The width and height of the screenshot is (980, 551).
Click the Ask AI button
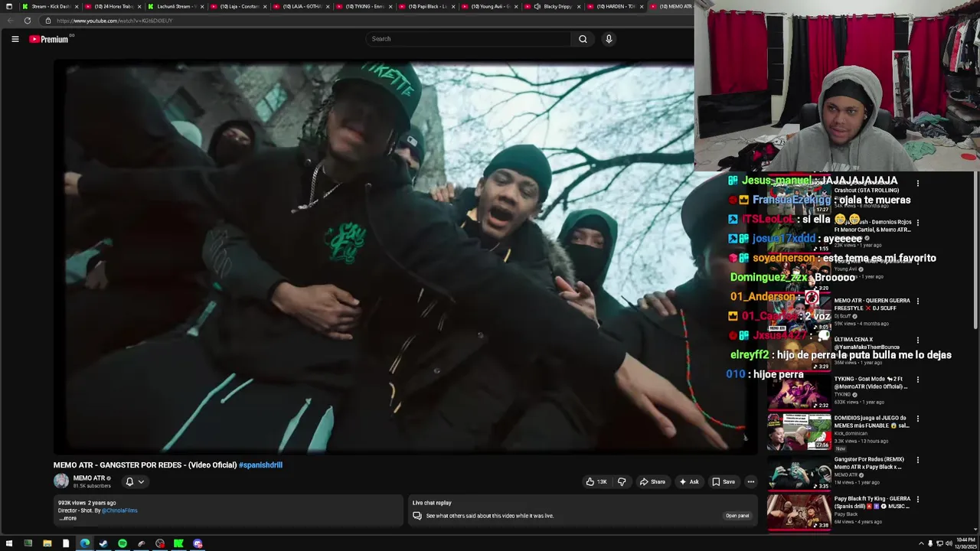click(689, 481)
